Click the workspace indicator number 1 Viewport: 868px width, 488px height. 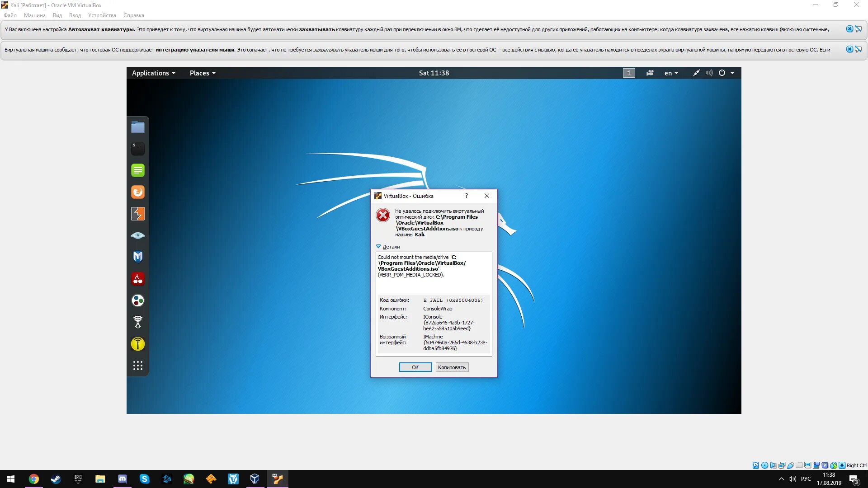tap(628, 73)
